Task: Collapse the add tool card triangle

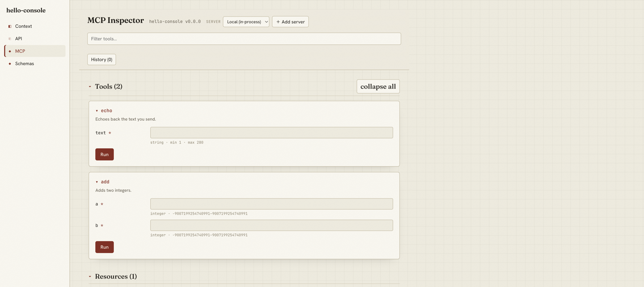Action: click(97, 182)
